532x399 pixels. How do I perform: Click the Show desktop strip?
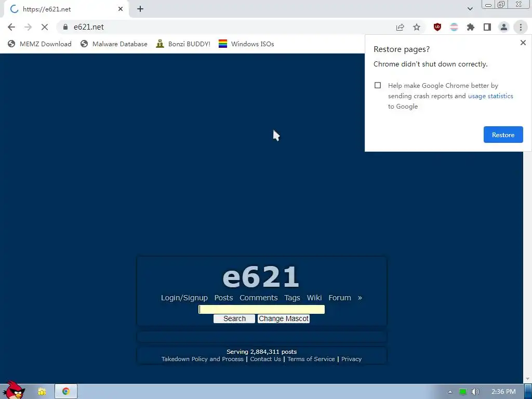click(528, 392)
